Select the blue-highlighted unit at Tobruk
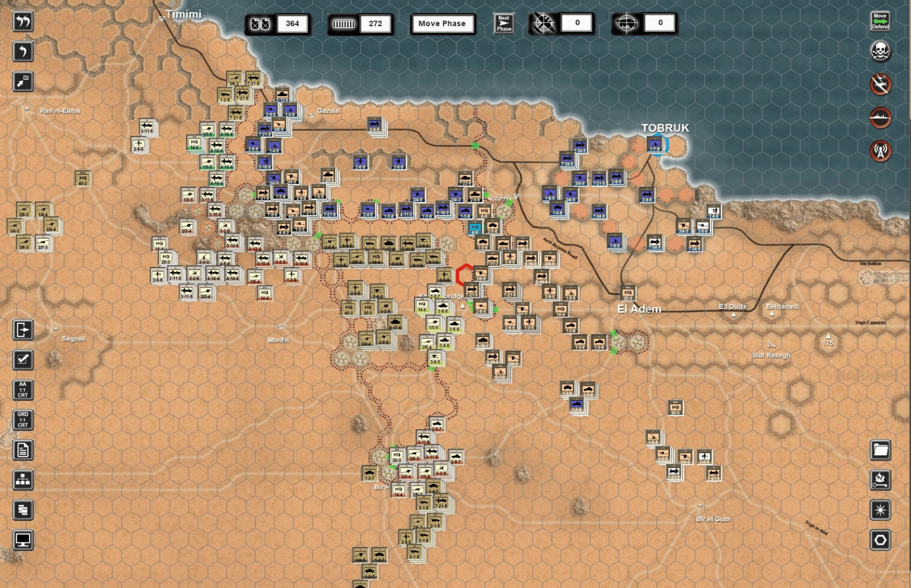 [655, 145]
